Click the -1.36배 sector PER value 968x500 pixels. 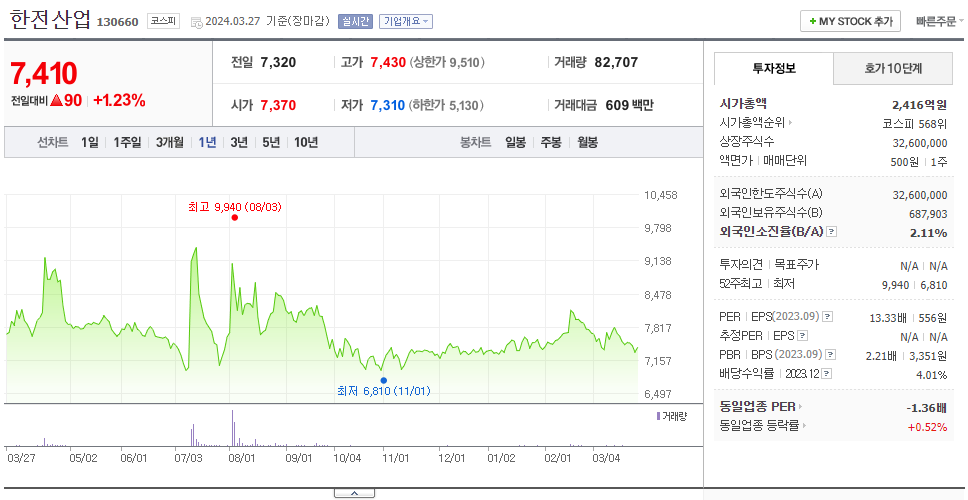click(x=927, y=407)
